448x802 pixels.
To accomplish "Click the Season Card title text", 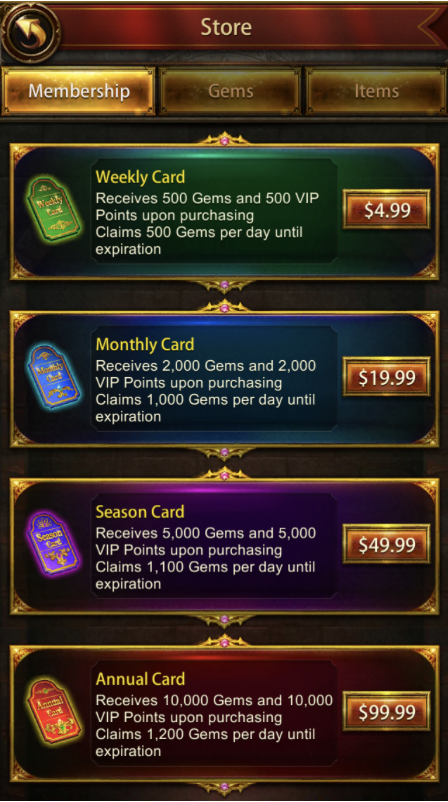I will 140,511.
